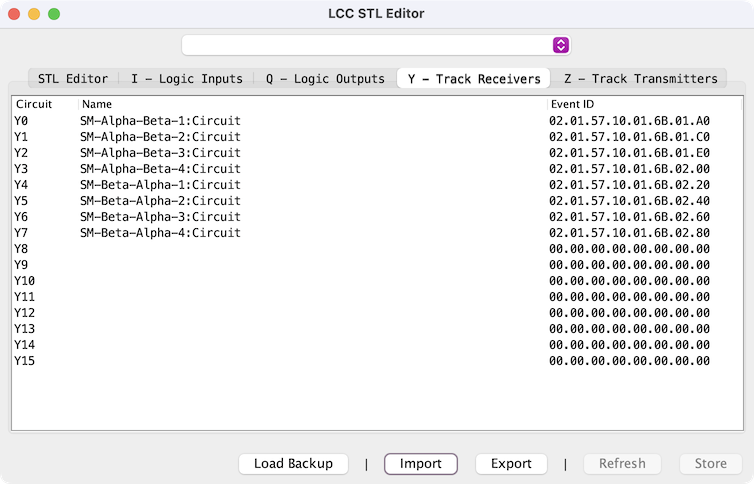Click the Name column header
Screen dimensions: 754x484
pos(310,104)
